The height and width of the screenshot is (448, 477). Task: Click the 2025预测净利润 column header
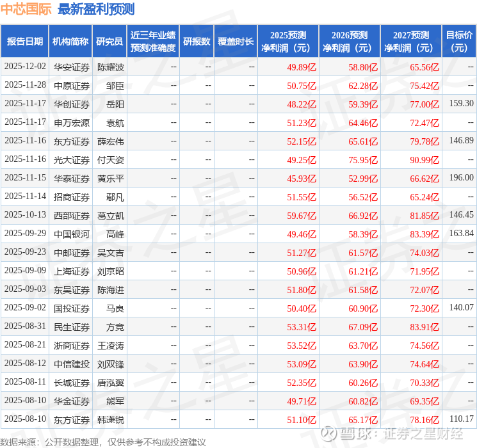(x=288, y=42)
